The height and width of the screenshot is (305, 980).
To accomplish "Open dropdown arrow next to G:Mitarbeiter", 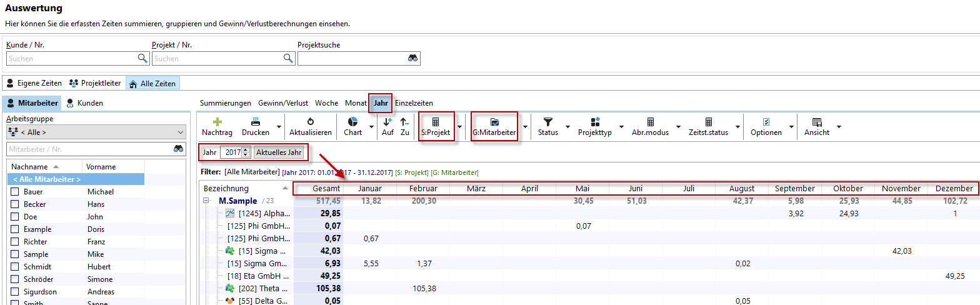I will point(524,127).
